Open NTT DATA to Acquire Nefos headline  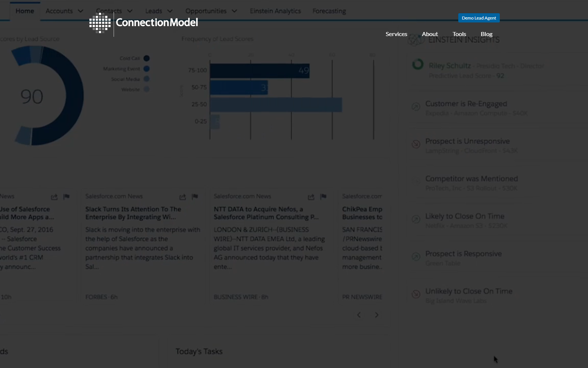[x=266, y=213]
